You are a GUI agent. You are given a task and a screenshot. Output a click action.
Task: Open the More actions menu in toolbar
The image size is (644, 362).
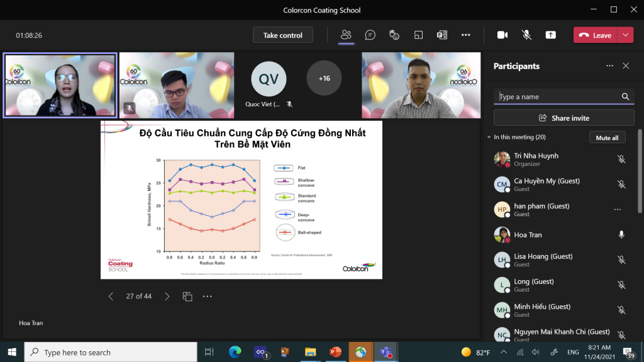click(x=466, y=35)
